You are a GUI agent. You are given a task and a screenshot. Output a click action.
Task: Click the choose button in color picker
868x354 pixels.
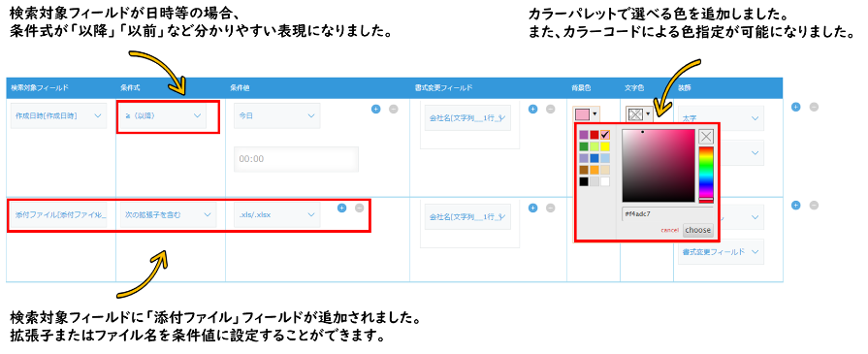(x=698, y=231)
